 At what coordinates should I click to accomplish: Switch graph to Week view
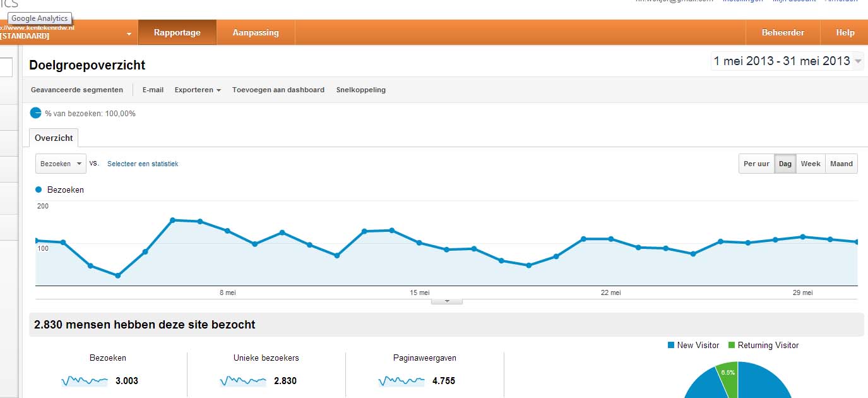[811, 164]
